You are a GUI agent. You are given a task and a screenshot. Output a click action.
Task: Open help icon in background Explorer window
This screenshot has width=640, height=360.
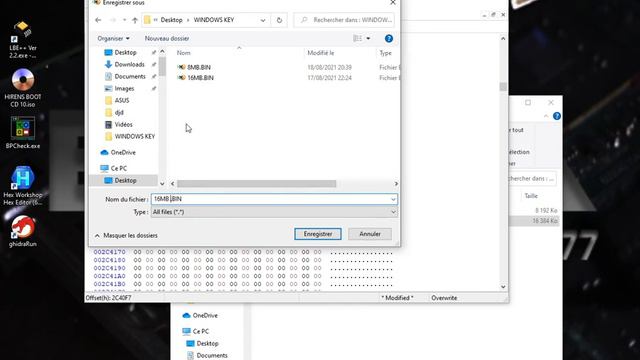(x=557, y=116)
